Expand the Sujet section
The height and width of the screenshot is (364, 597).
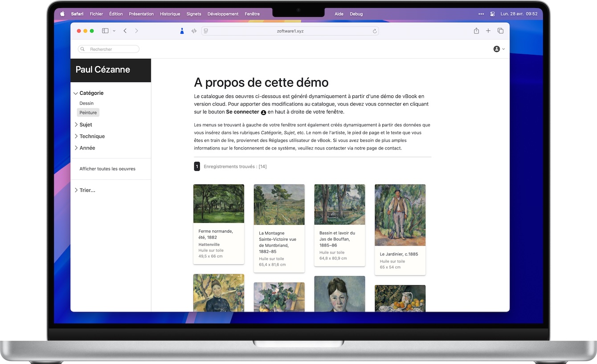(x=84, y=125)
